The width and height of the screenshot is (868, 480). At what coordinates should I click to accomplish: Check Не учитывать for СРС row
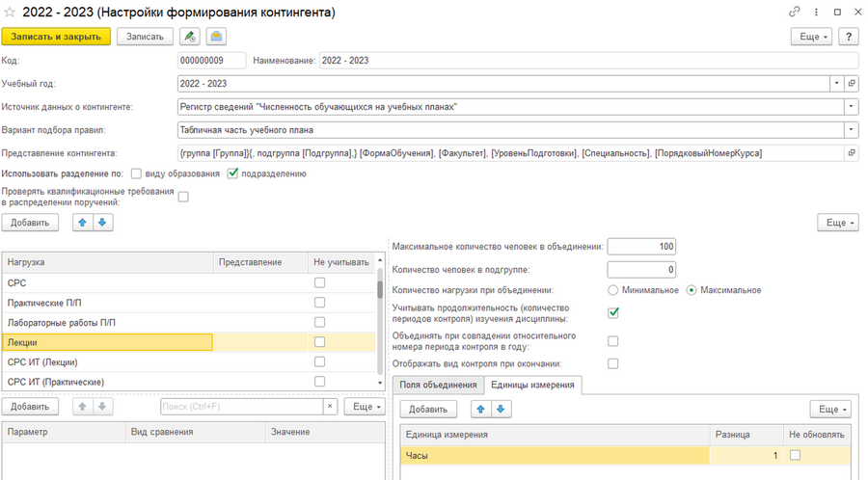click(x=319, y=282)
